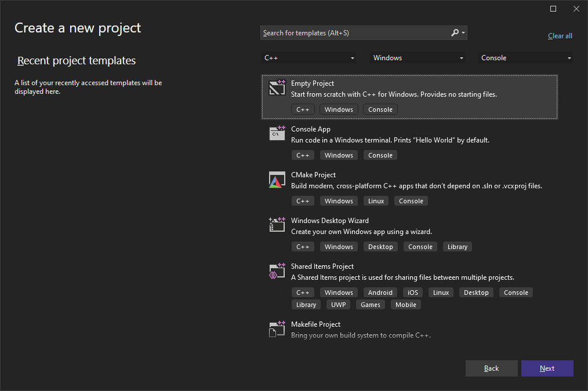Click the Library tag under Shared Items Project
This screenshot has height=391, width=588.
306,305
